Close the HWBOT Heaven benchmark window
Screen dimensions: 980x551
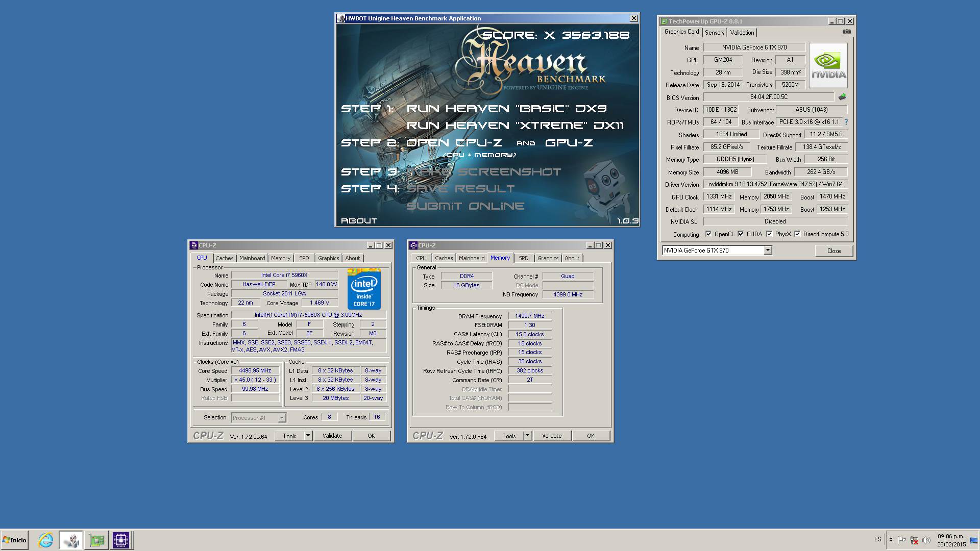coord(633,18)
